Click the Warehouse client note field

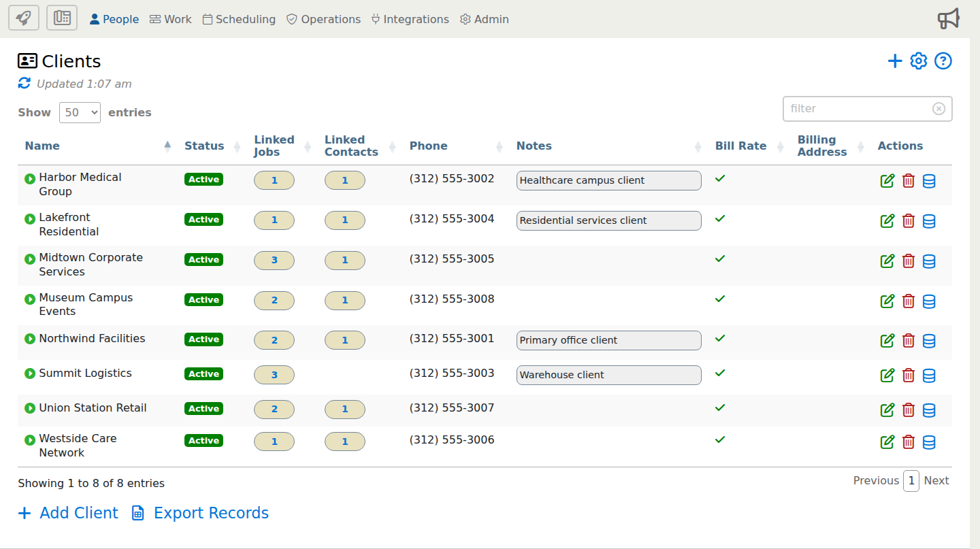(x=608, y=375)
